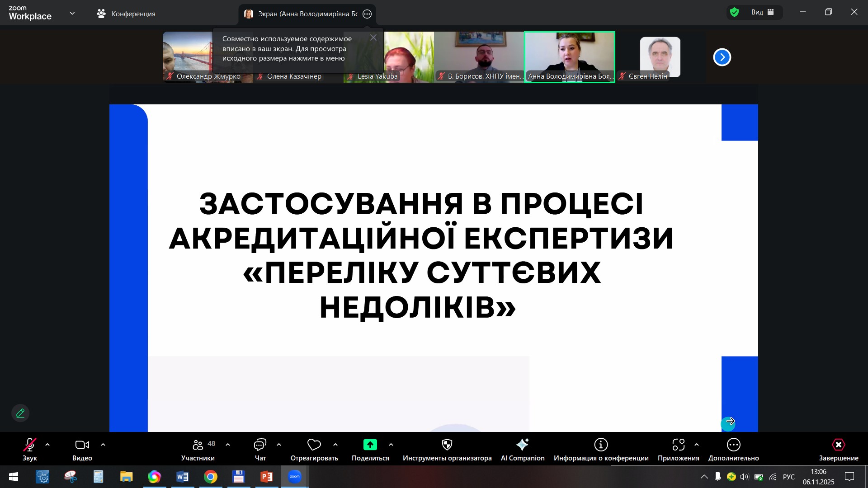
Task: Open Host tools shield icon
Action: click(x=447, y=445)
